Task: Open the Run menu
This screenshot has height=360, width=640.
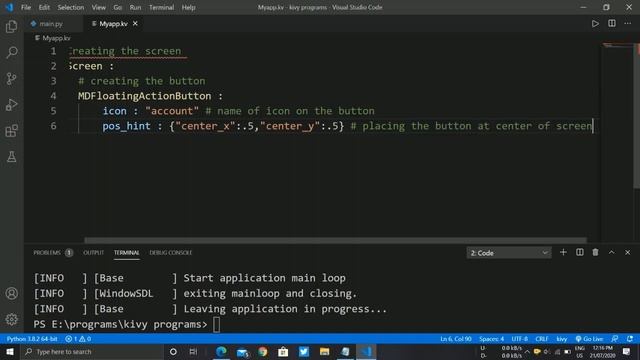Action: point(135,7)
